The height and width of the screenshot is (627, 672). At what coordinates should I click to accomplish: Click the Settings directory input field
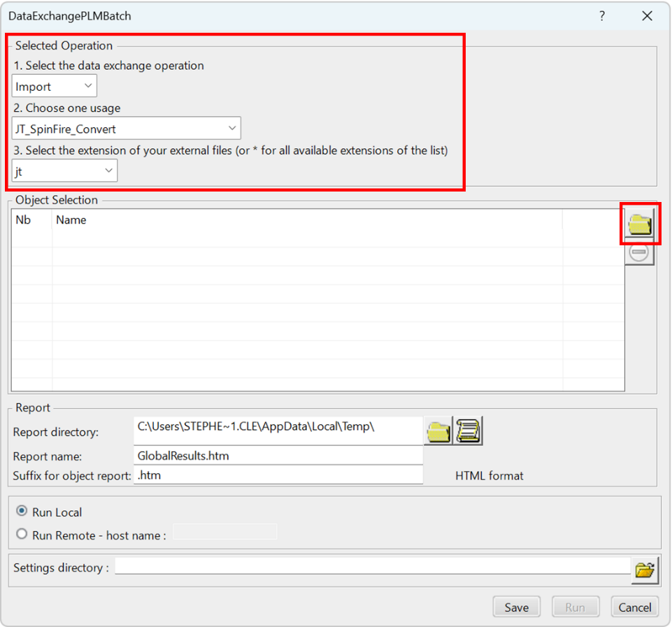373,566
